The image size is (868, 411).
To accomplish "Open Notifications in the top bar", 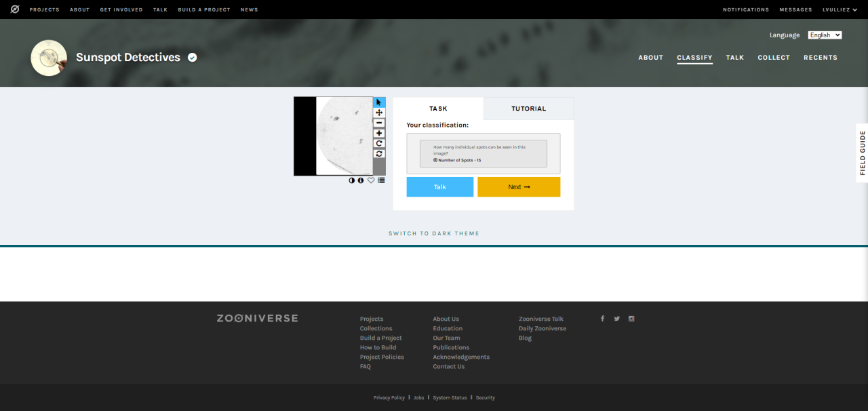I will tap(746, 10).
